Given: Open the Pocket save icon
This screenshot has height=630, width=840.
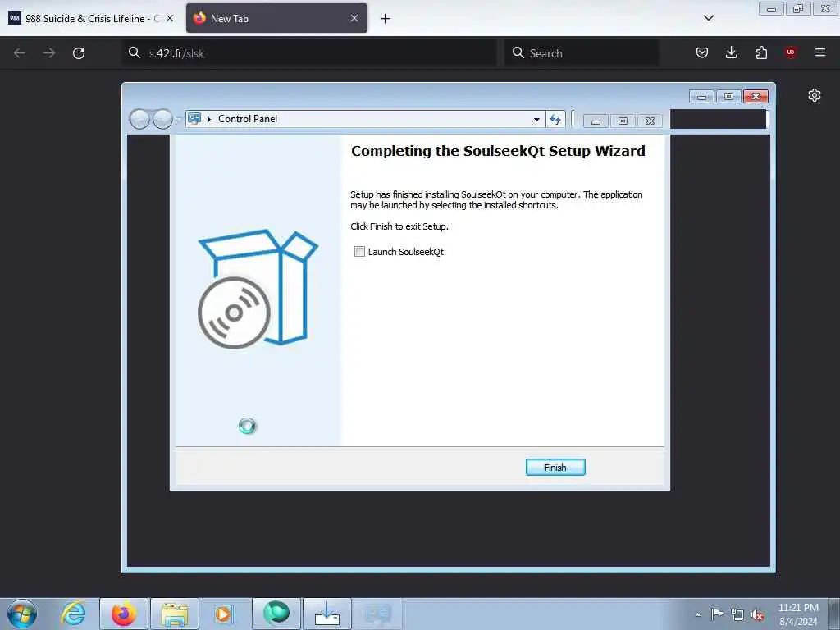Looking at the screenshot, I should (x=702, y=52).
